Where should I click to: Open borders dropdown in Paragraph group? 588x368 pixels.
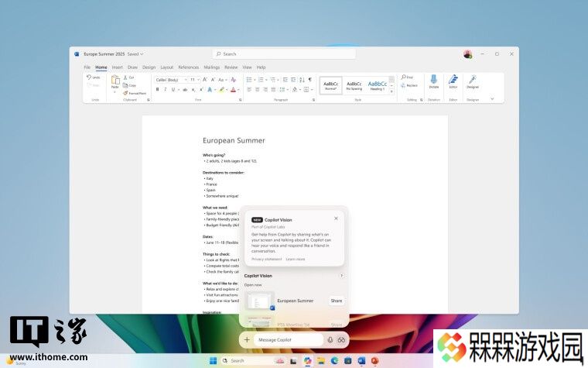[x=312, y=89]
